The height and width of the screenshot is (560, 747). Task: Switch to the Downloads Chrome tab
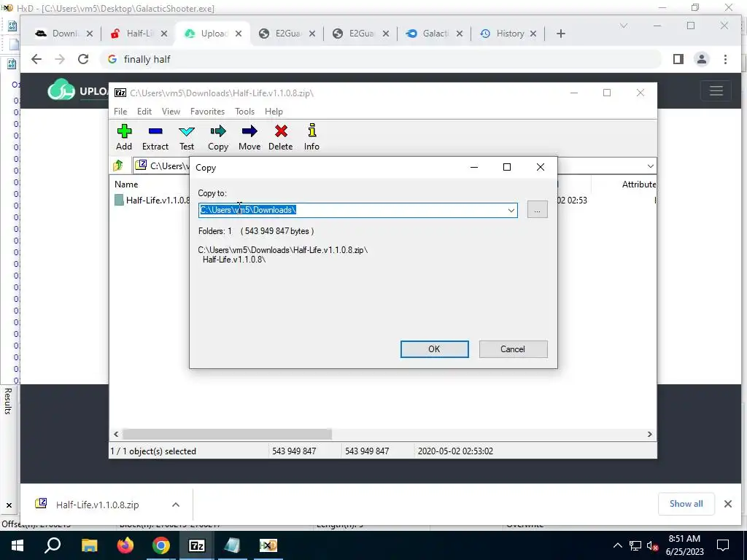[x=64, y=34]
